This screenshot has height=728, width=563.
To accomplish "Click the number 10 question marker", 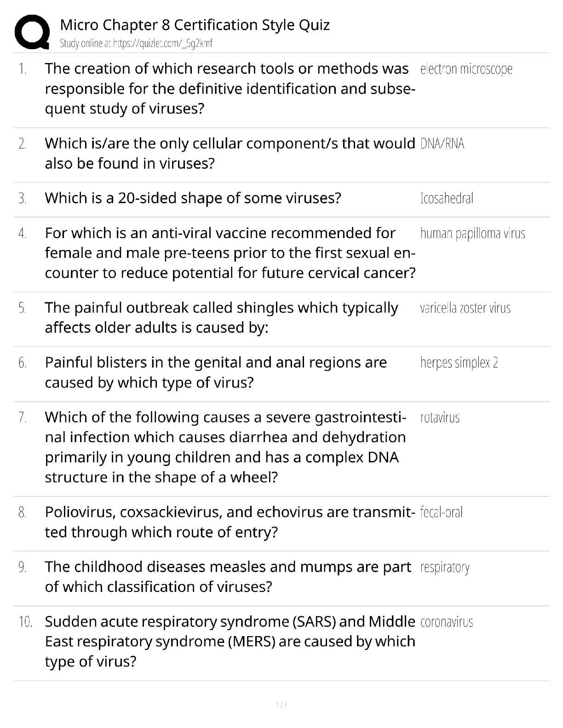I will pyautogui.click(x=25, y=622).
